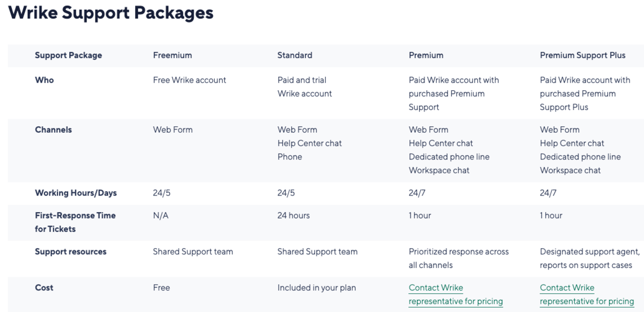Click 'Included in your plan' cell

coord(316,287)
